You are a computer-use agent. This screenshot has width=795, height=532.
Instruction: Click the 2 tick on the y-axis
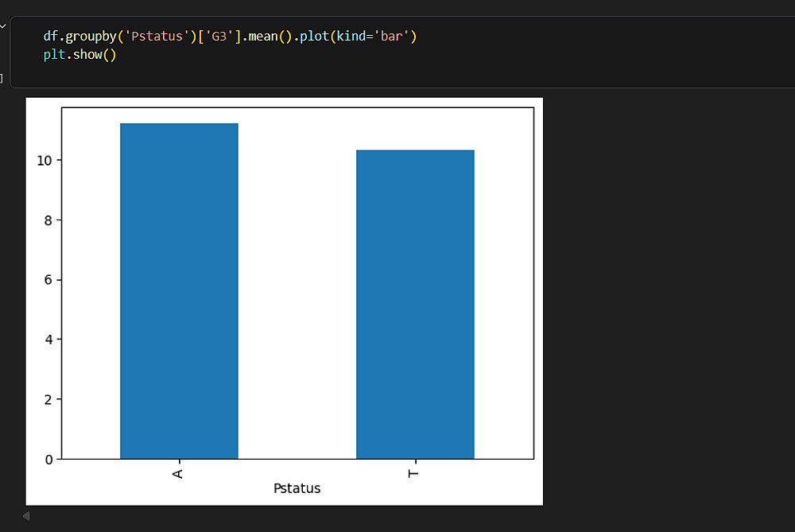pyautogui.click(x=48, y=399)
